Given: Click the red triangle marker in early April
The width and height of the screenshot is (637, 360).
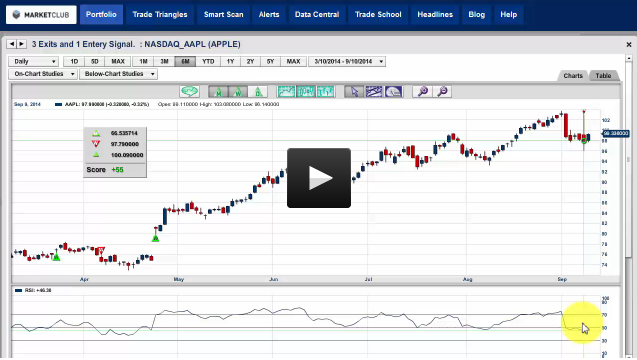Looking at the screenshot, I should point(102,250).
